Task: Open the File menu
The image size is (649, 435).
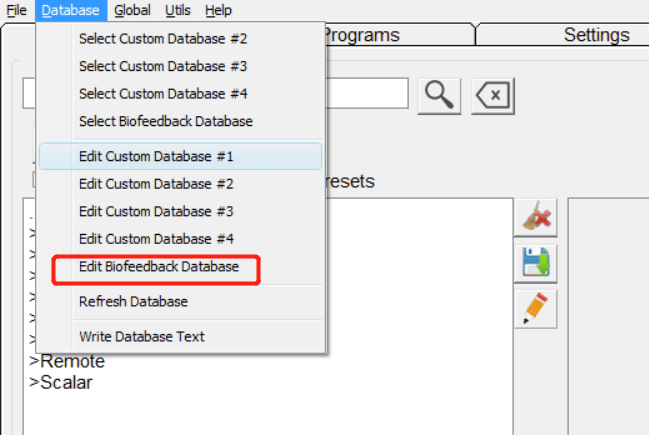Action: tap(17, 10)
